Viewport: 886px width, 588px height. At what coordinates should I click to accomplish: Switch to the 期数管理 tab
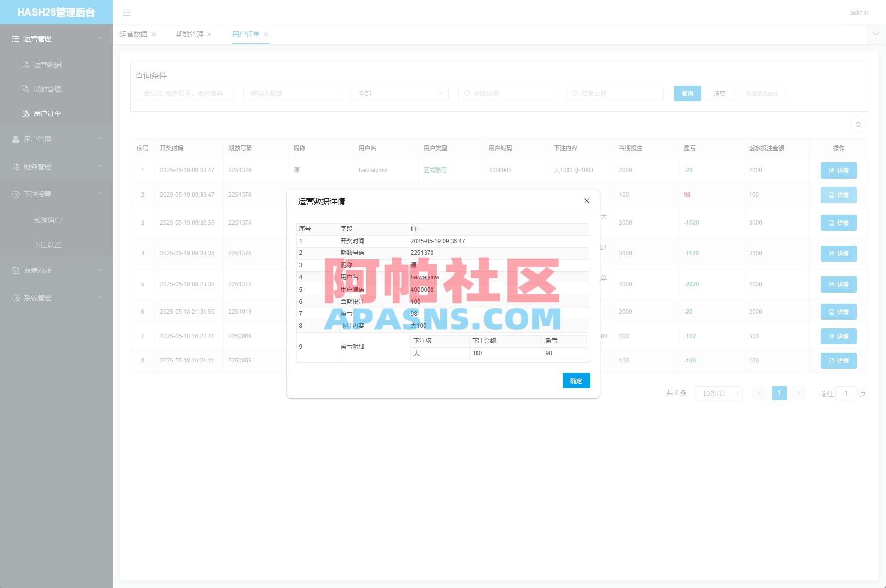[188, 34]
